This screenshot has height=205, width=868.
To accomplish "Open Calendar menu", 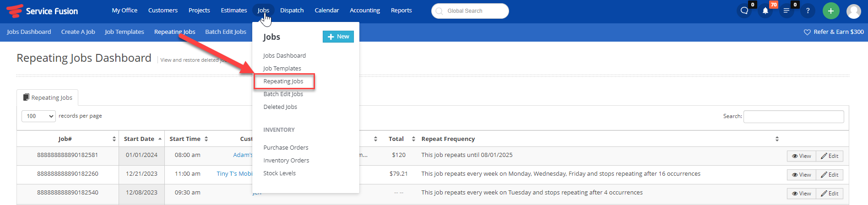I will click(327, 10).
